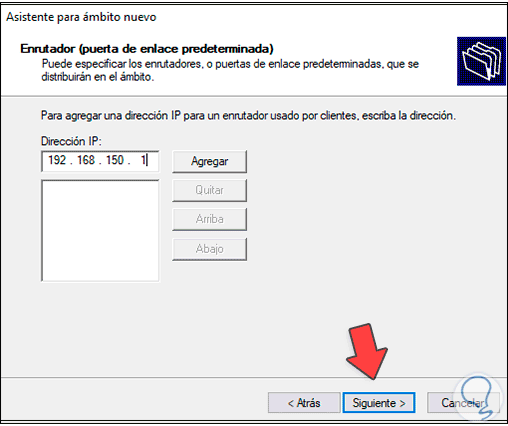Screen dimensions: 508x426
Task: Click the Arriba move-up button
Action: click(209, 219)
